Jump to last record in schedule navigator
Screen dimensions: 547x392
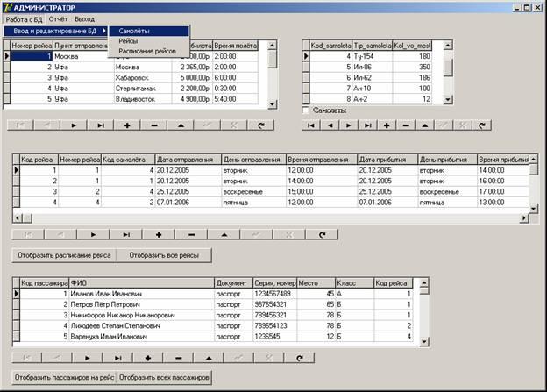(127, 234)
